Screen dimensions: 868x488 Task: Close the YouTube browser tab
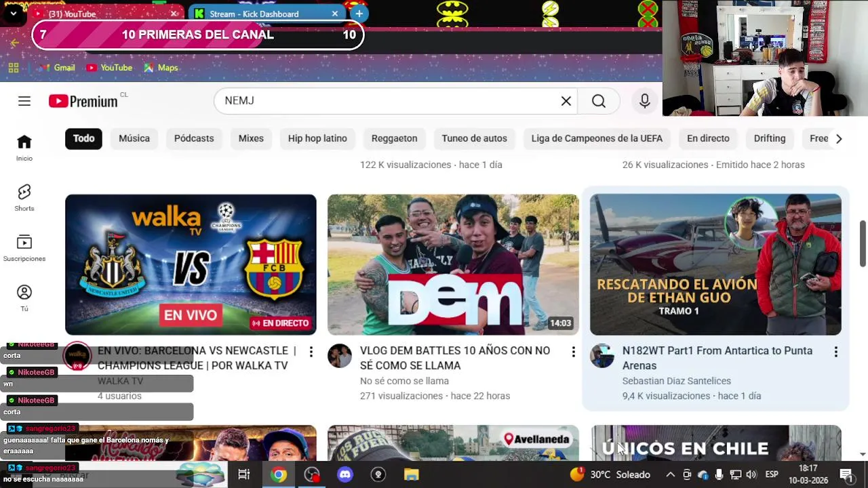pyautogui.click(x=174, y=14)
